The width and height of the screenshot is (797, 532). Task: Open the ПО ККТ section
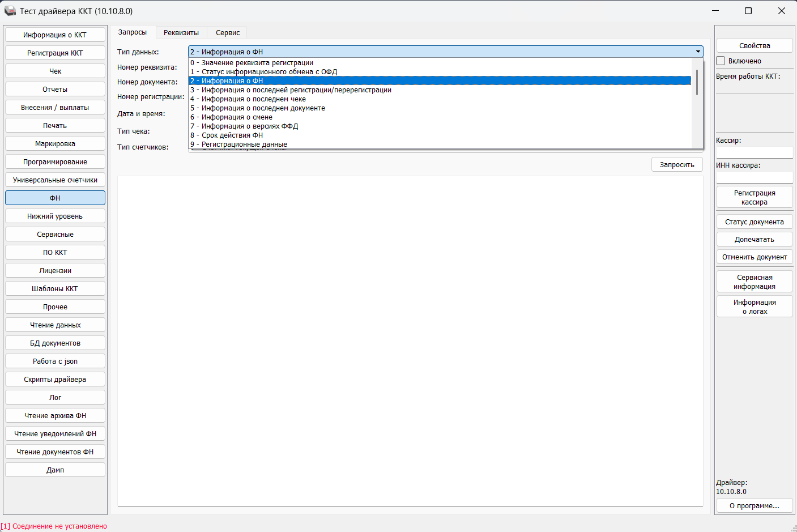(x=55, y=252)
